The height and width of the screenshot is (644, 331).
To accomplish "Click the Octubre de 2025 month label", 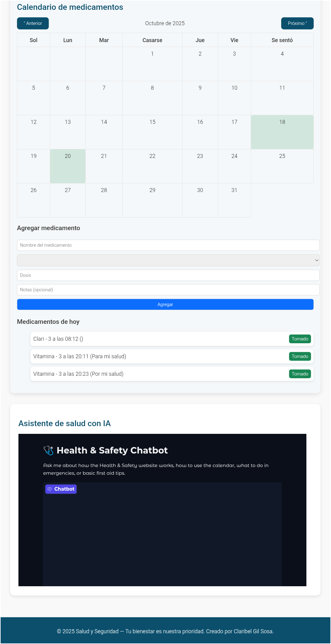I will (x=165, y=23).
